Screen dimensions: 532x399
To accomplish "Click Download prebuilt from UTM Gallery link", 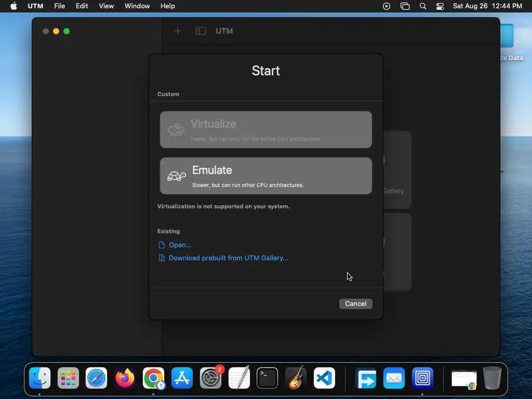I will [229, 258].
